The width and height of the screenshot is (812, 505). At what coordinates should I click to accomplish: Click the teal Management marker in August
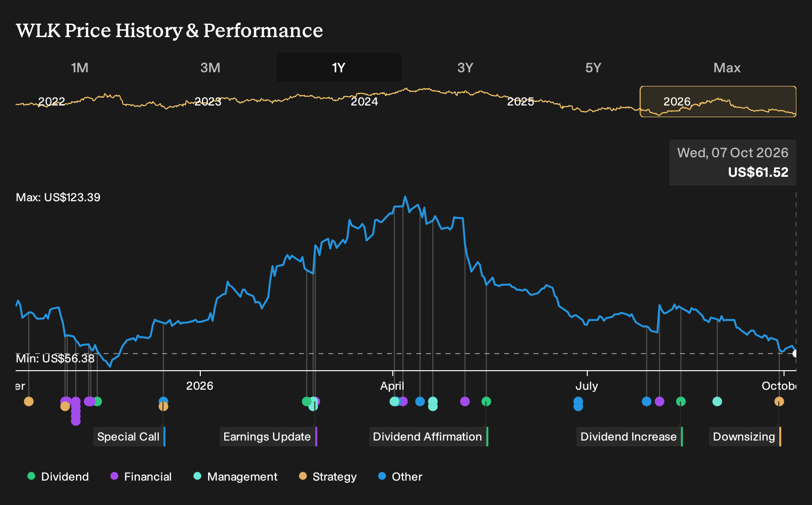pos(717,401)
